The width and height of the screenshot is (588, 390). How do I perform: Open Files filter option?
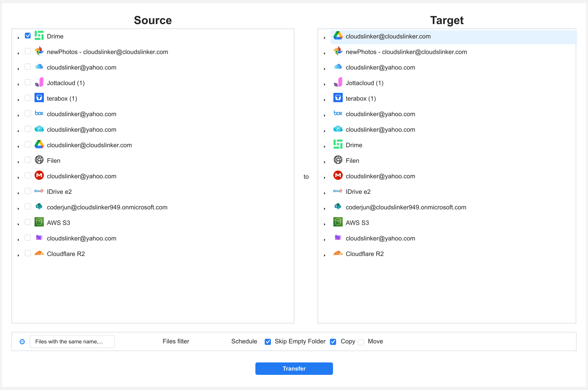(x=176, y=341)
